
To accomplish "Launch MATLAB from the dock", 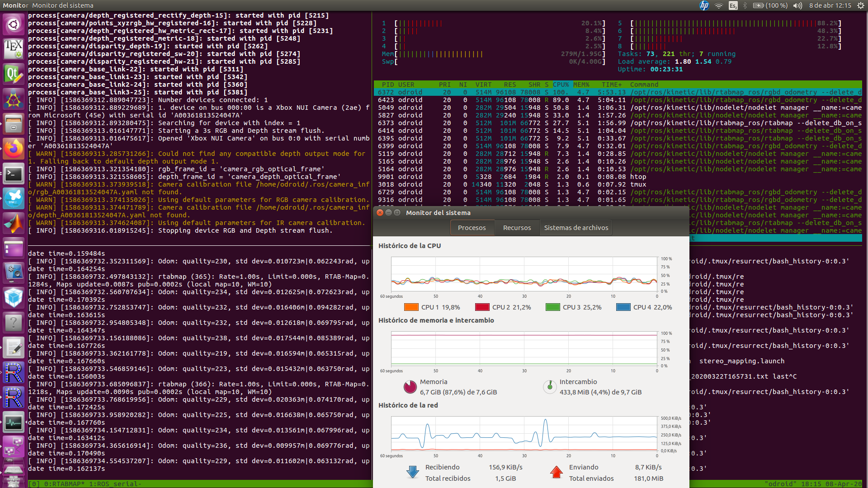I will click(14, 223).
